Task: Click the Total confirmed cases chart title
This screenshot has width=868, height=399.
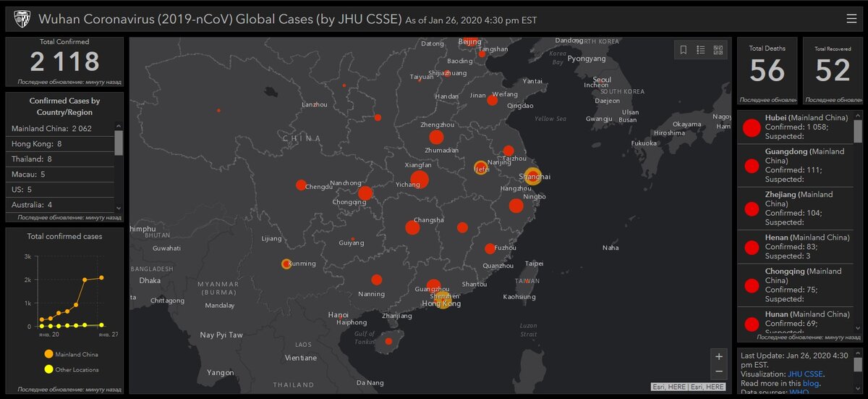Action: [x=64, y=236]
